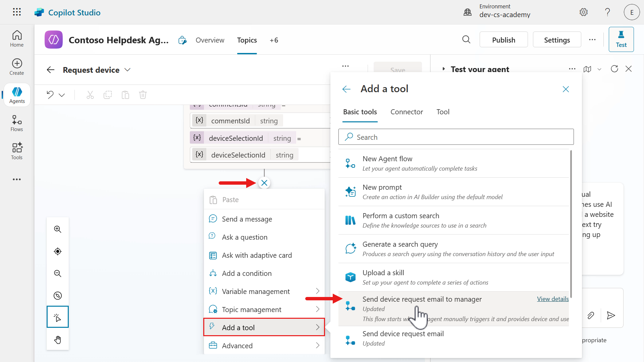Click the undo arrow icon
The image size is (644, 362).
(x=50, y=95)
